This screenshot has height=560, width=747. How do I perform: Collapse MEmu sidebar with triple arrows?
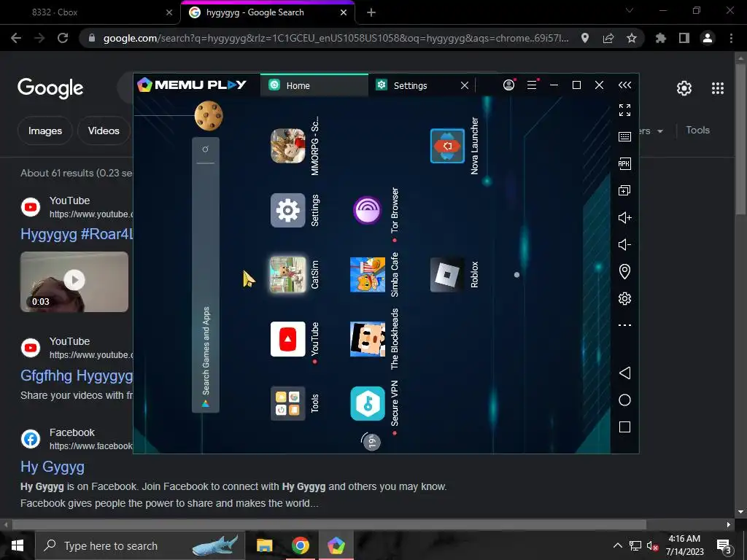tap(624, 85)
